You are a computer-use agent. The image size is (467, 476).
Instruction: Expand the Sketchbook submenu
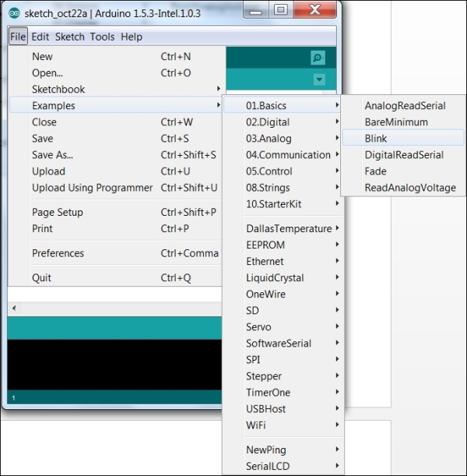(115, 90)
